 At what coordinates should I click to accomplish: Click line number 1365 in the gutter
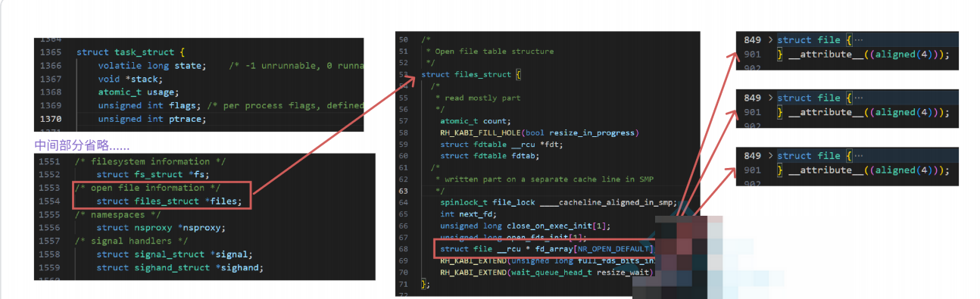pyautogui.click(x=51, y=52)
